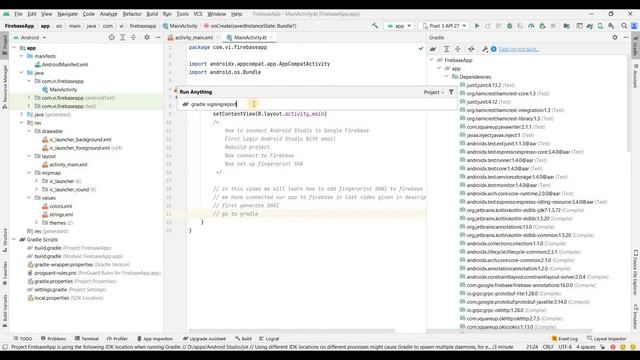Open the app run configuration dropdown
Image resolution: width=640 pixels, height=360 pixels.
399,26
